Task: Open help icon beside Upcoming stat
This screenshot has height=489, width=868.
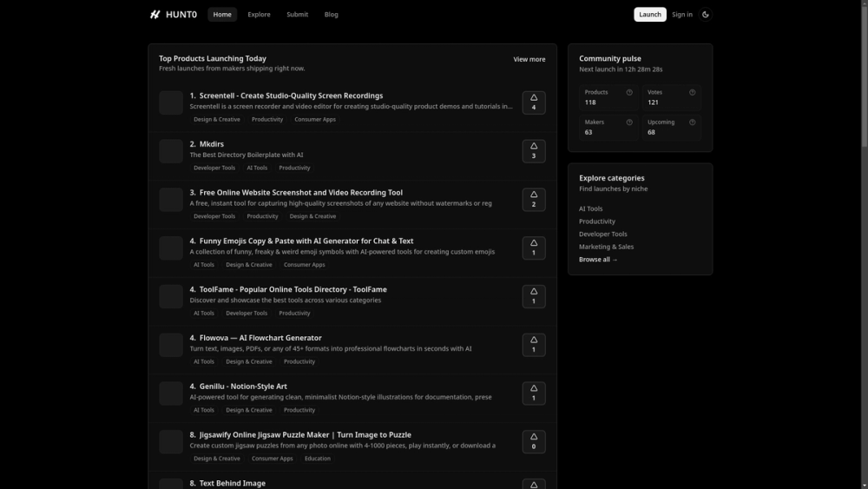Action: (x=692, y=122)
